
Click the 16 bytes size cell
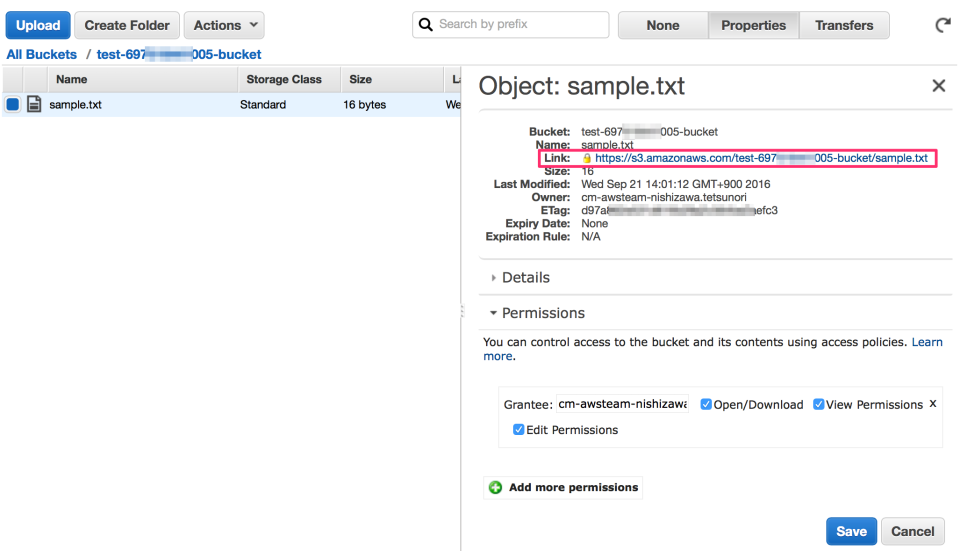tap(364, 105)
